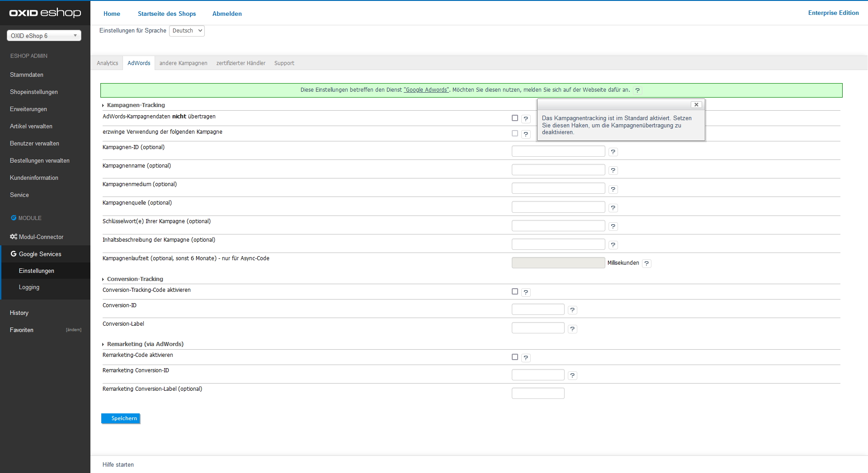
Task: Focus the Remarketing Conversion-Label input
Action: pyautogui.click(x=538, y=393)
